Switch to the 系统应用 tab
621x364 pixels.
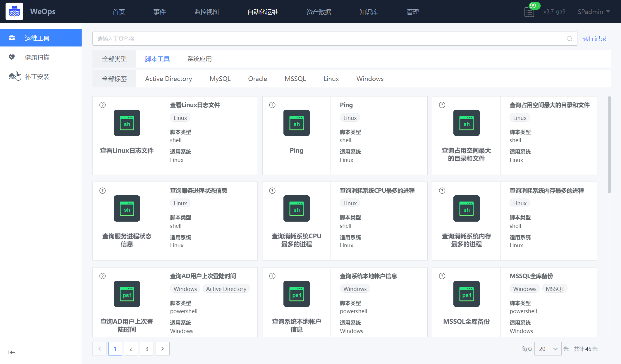(x=199, y=58)
